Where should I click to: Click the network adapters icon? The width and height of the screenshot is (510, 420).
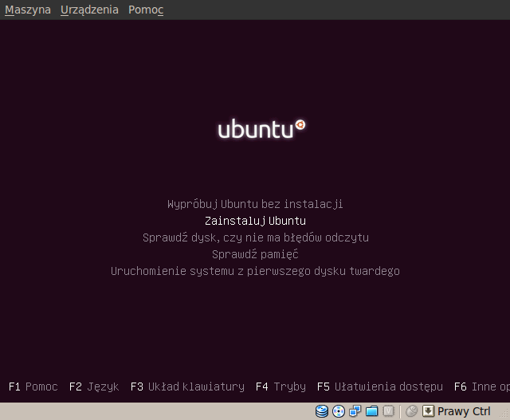(355, 411)
